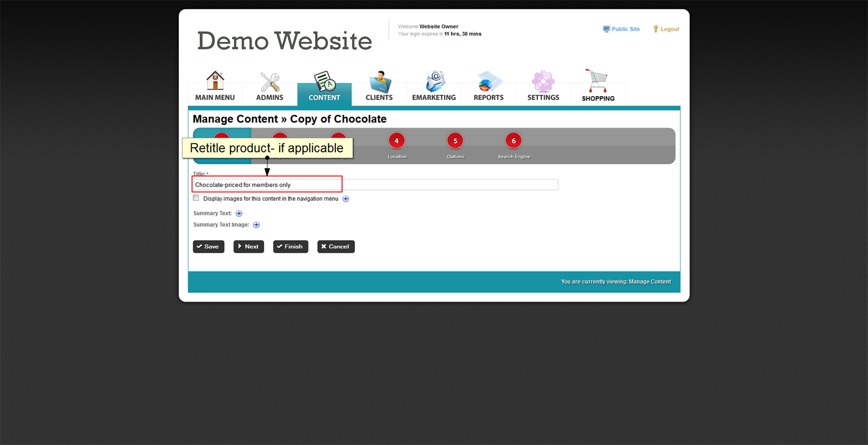Viewport: 868px width, 445px height.
Task: Go to step 4 Location
Action: click(397, 141)
